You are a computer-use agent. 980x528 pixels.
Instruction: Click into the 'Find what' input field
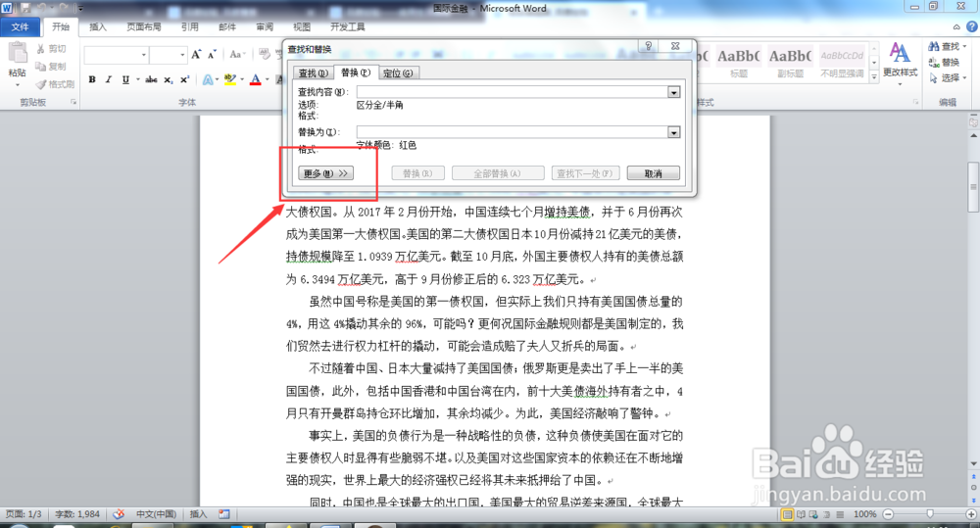pos(513,92)
